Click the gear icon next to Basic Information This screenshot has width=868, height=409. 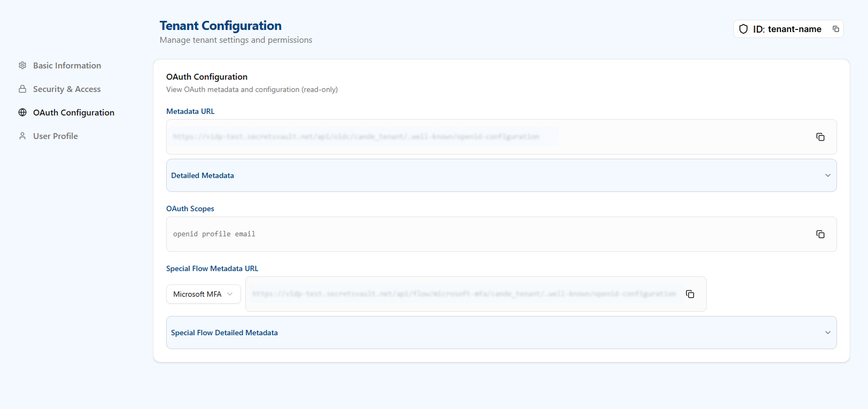click(x=22, y=65)
